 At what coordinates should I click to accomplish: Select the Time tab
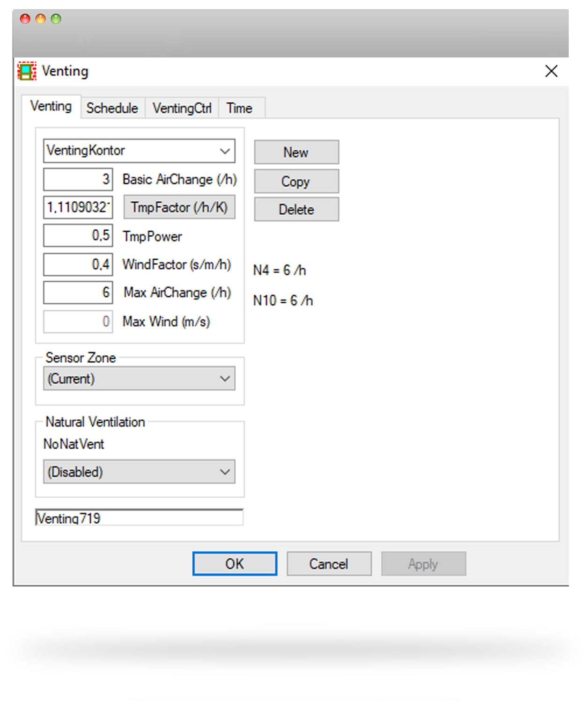coord(239,108)
